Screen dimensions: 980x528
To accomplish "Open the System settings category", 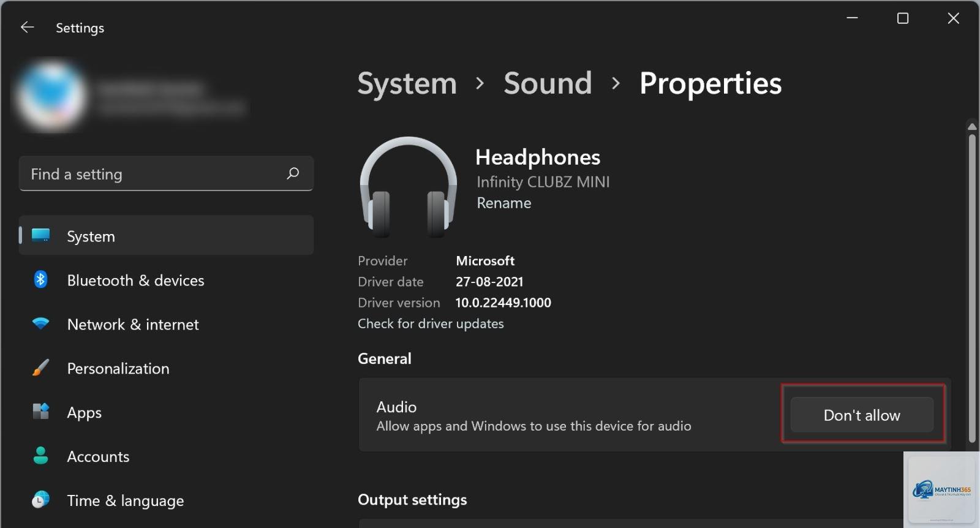I will [x=166, y=235].
